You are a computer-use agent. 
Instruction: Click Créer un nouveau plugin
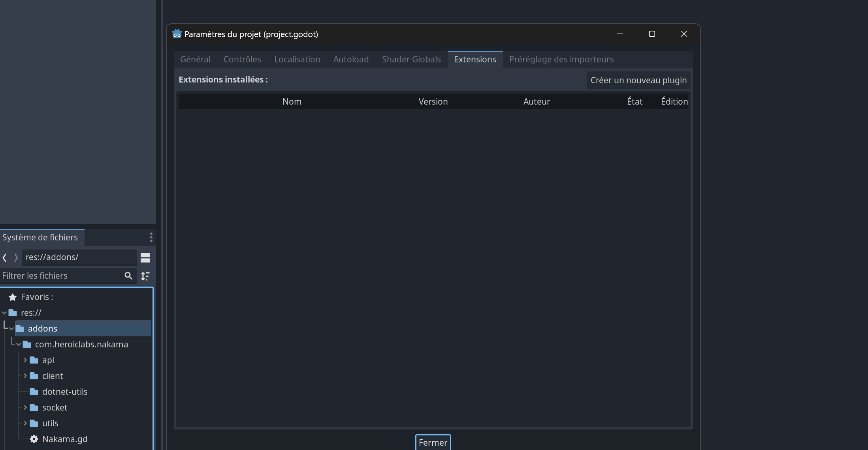click(638, 80)
